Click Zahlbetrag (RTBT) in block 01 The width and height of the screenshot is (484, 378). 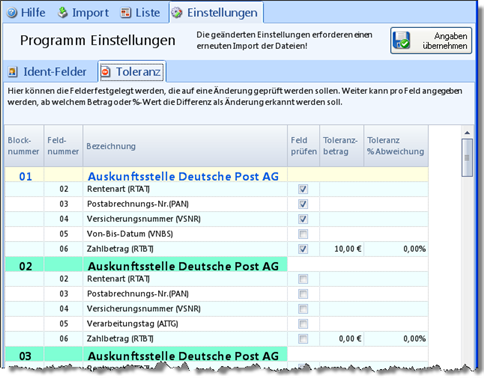pyautogui.click(x=120, y=249)
